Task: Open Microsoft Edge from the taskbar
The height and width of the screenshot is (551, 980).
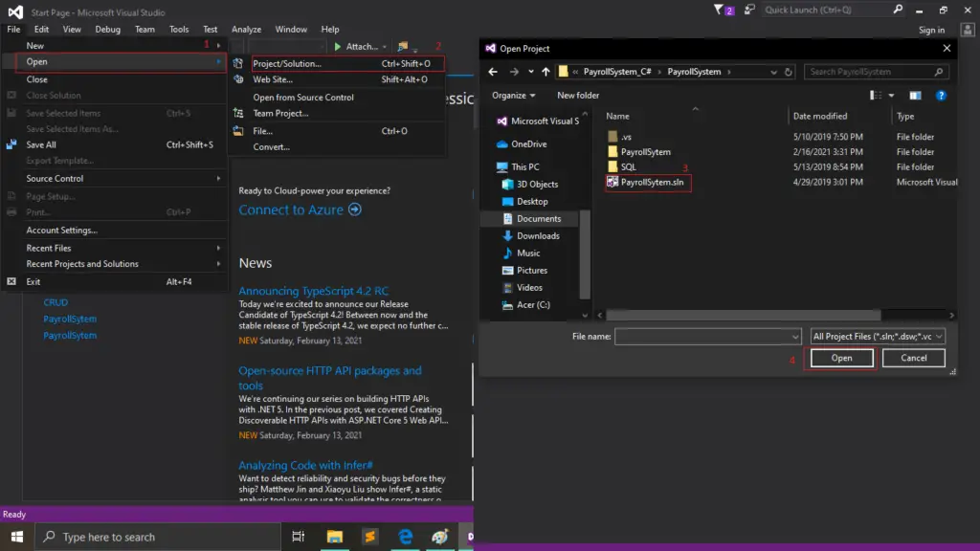Action: pyautogui.click(x=405, y=537)
